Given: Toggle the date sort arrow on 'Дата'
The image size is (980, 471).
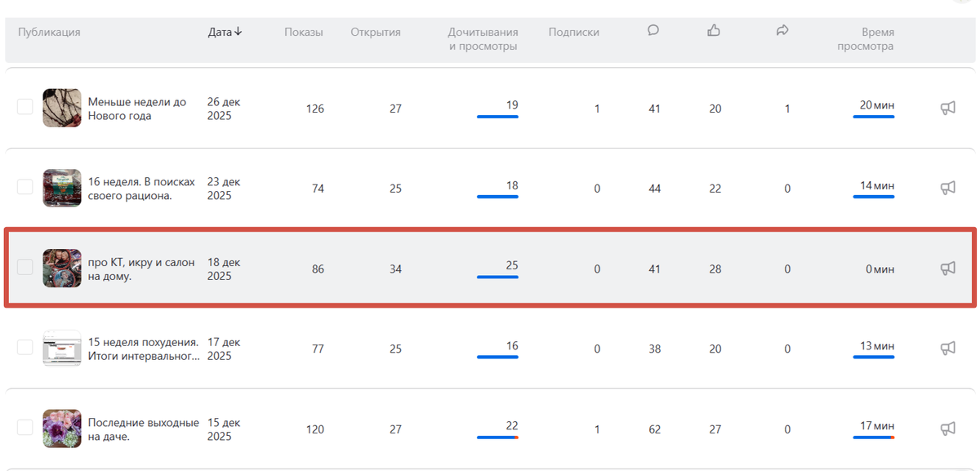Looking at the screenshot, I should pyautogui.click(x=238, y=31).
